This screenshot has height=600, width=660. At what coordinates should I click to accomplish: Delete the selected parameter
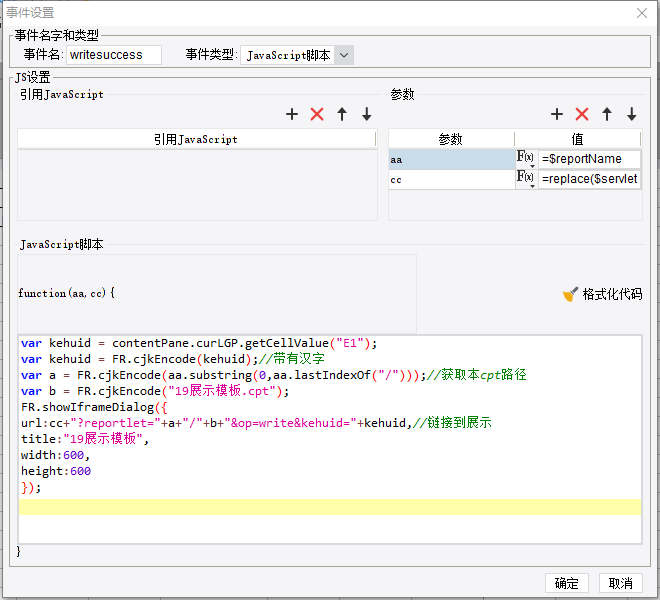tap(582, 115)
